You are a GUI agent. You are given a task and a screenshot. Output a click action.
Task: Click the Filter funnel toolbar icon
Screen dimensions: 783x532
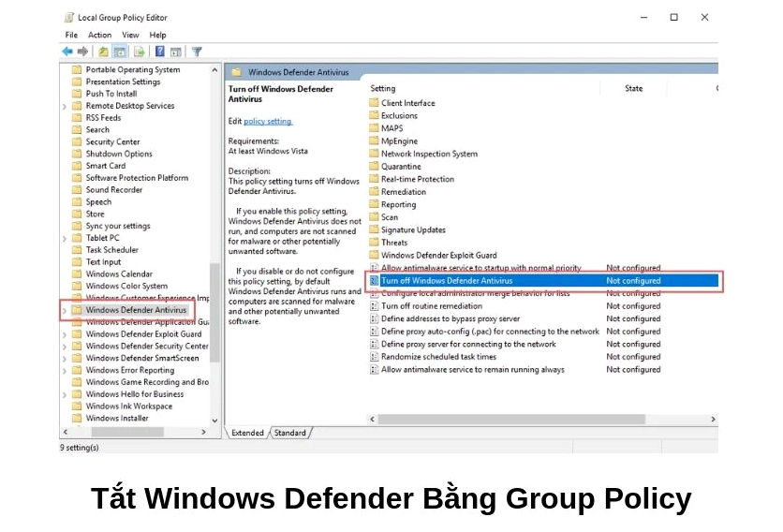197,52
